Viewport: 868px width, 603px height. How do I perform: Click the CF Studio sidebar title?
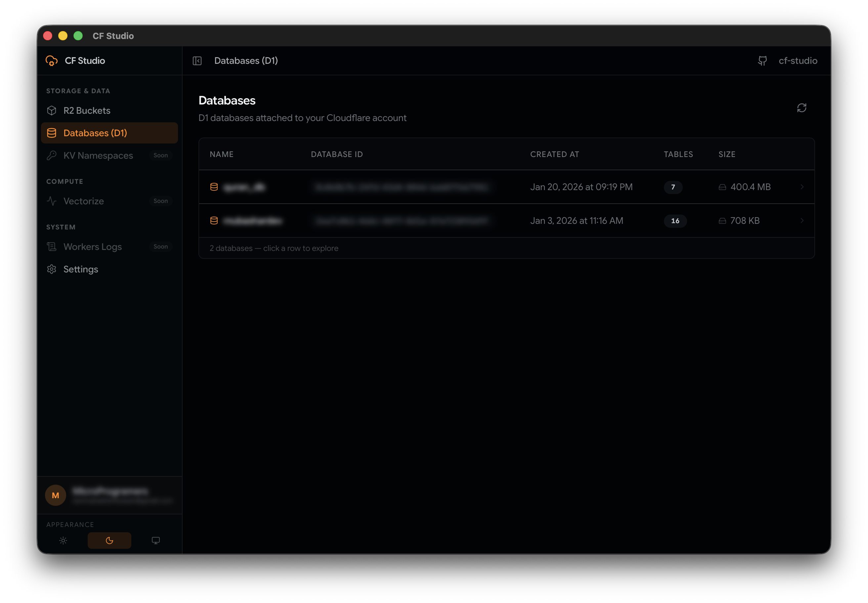coord(85,61)
